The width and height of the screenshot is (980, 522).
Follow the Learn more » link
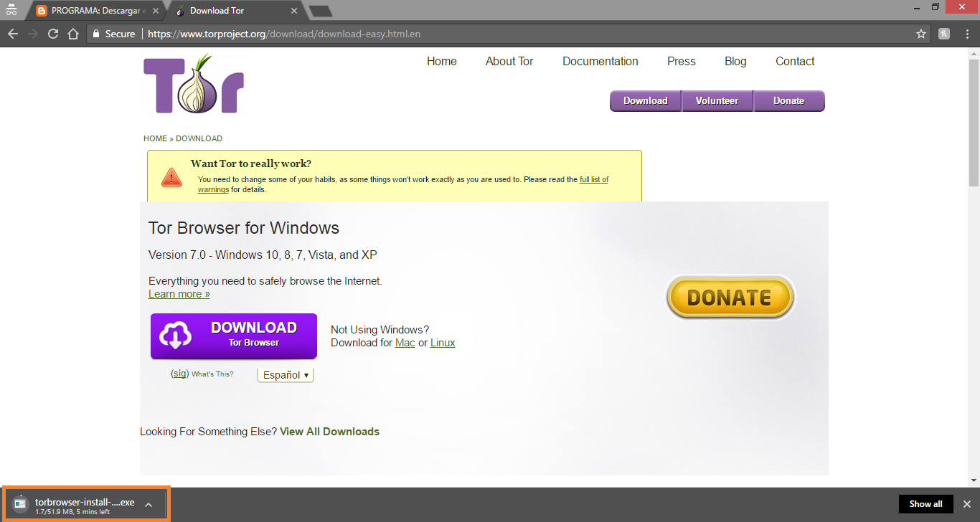click(179, 294)
